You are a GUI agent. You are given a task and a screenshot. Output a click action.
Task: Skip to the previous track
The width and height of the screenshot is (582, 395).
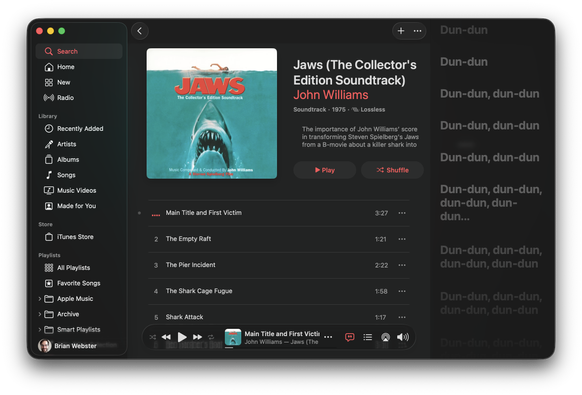(166, 337)
